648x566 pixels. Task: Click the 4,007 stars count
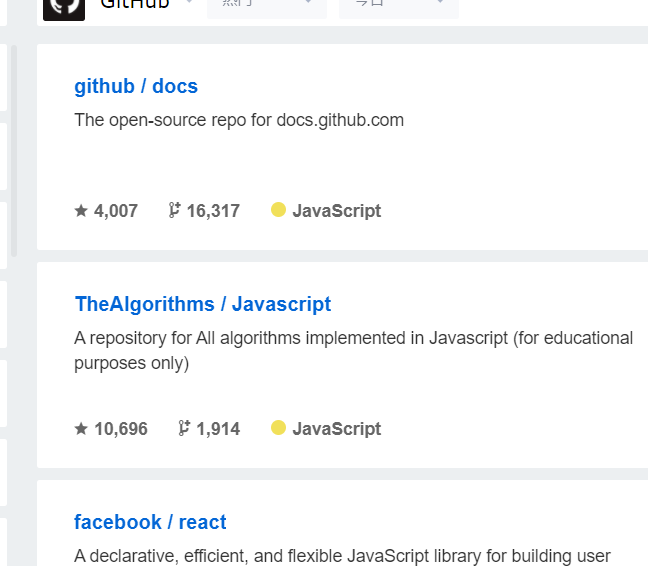(x=116, y=211)
